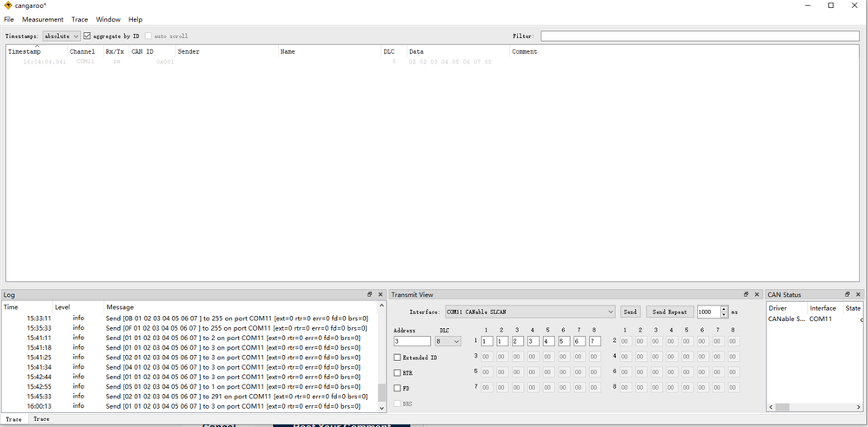Screen dimensions: 868x427
Task: Select trace row with CAN ID 0x001
Action: pos(433,62)
